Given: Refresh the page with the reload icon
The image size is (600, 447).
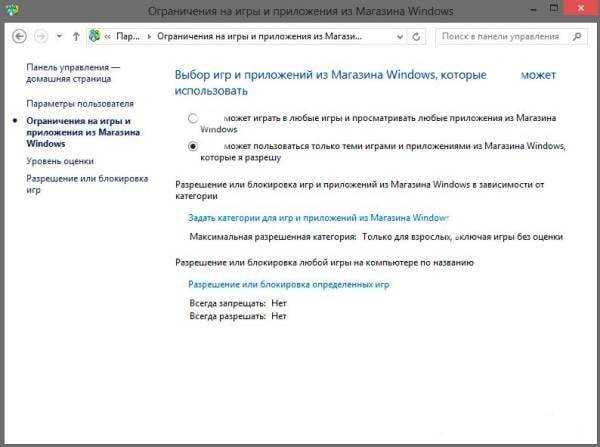Looking at the screenshot, I should pyautogui.click(x=416, y=37).
